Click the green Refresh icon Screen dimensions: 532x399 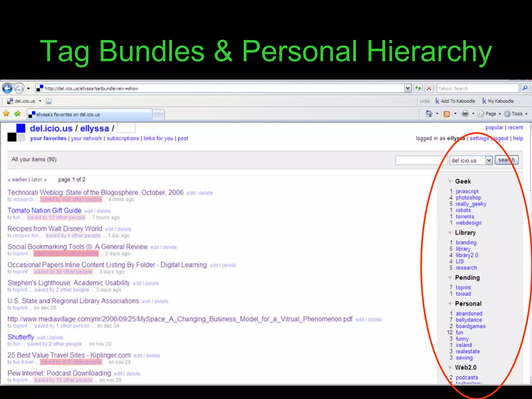[418, 88]
